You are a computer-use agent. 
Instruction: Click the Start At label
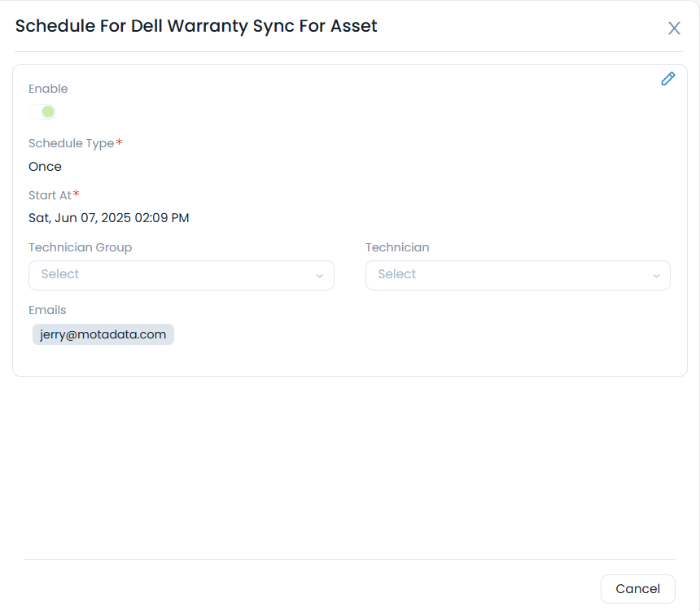pyautogui.click(x=50, y=195)
